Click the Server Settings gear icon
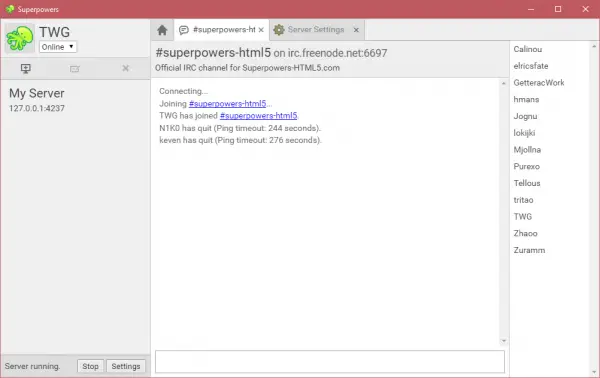600x378 pixels. click(279, 30)
